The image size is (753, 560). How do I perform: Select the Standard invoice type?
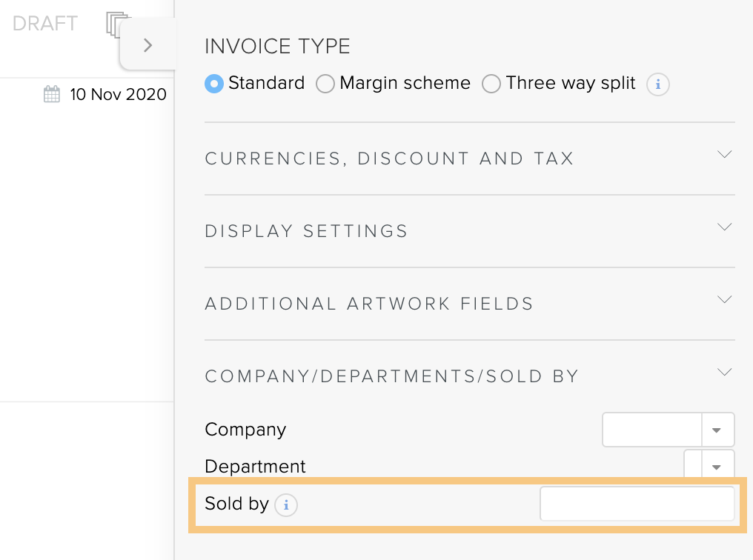click(214, 84)
